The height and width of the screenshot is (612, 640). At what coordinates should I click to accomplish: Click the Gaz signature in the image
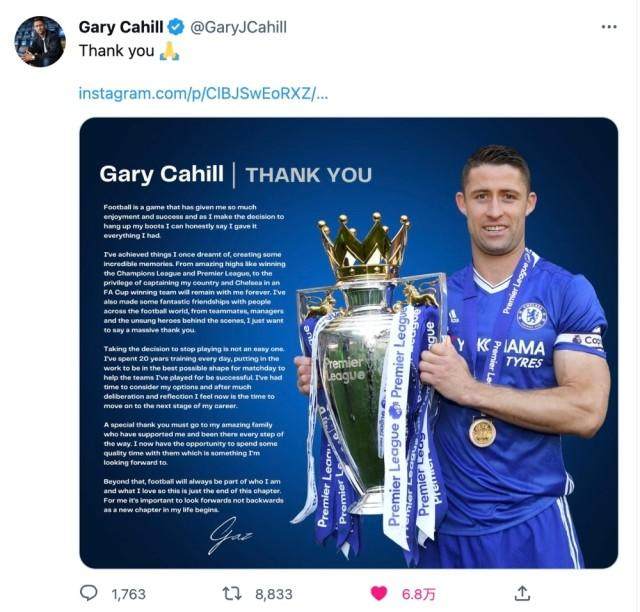[231, 535]
